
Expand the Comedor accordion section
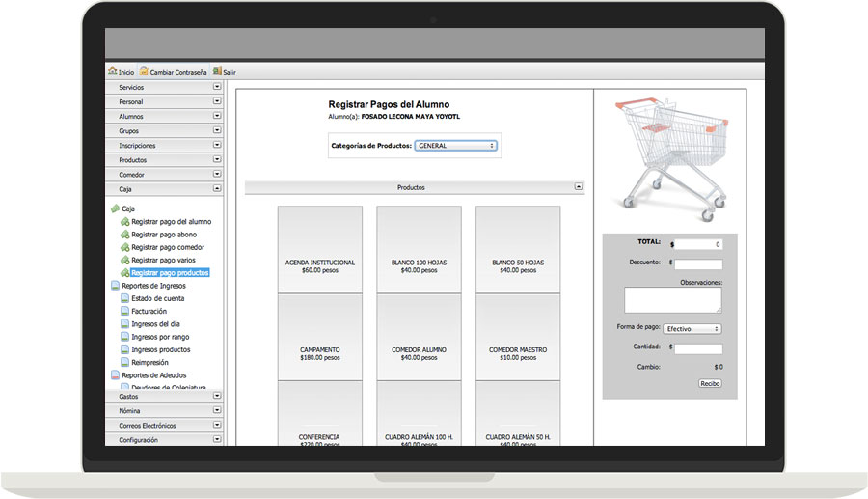217,174
